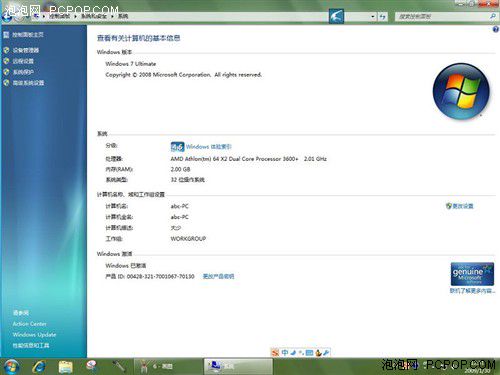
Task: Open the Windows 体验指数 link
Action: click(x=209, y=147)
